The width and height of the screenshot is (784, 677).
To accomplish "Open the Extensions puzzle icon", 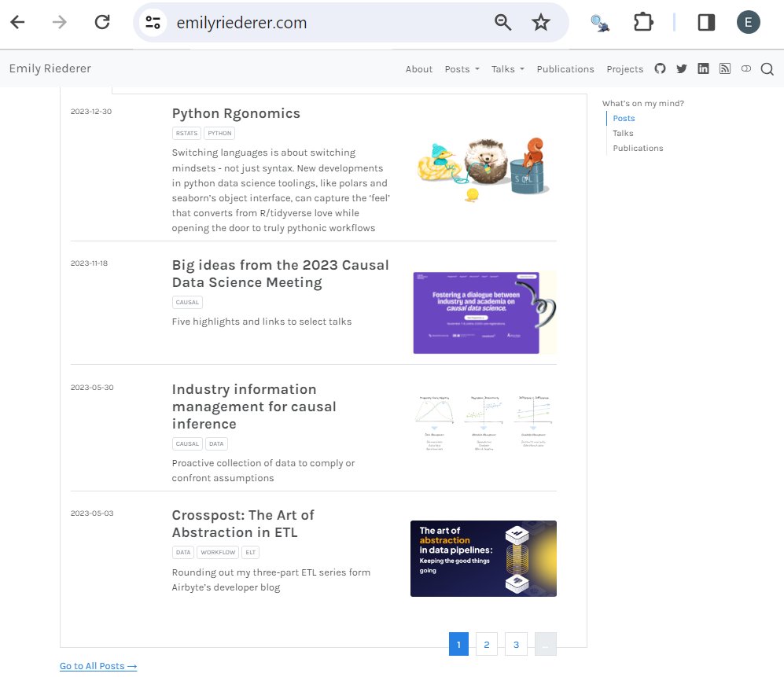I will [643, 22].
